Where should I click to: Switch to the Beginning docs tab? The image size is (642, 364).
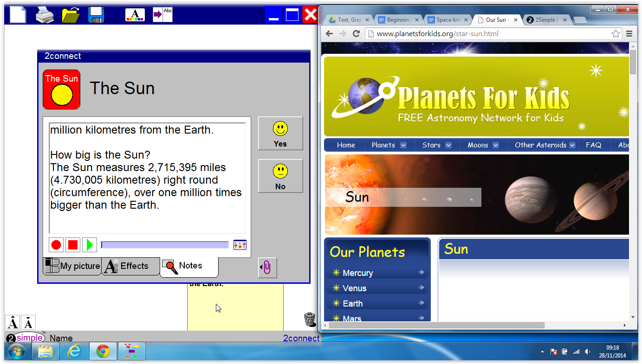click(x=399, y=20)
